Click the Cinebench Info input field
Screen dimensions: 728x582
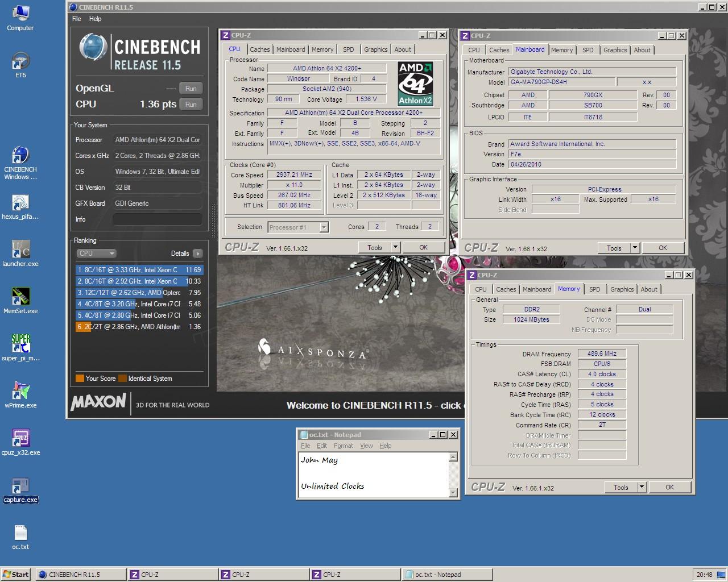158,219
